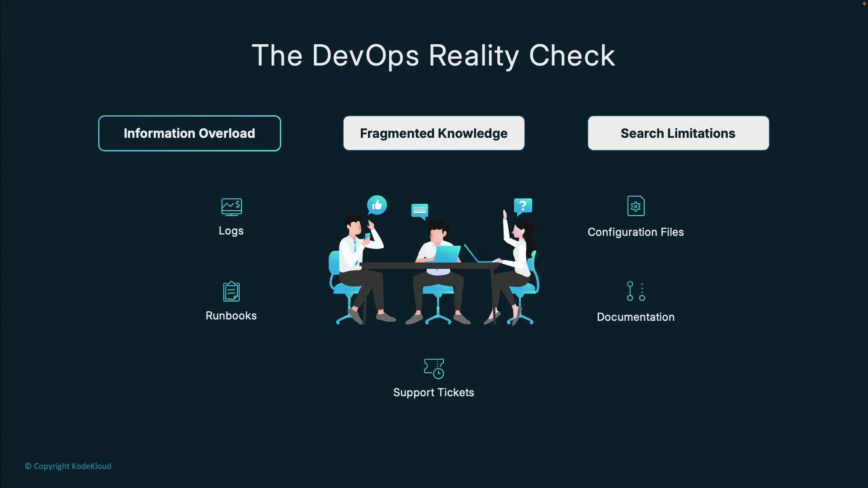The height and width of the screenshot is (488, 868).
Task: Select the Fragmented Knowledge box
Action: click(x=434, y=133)
